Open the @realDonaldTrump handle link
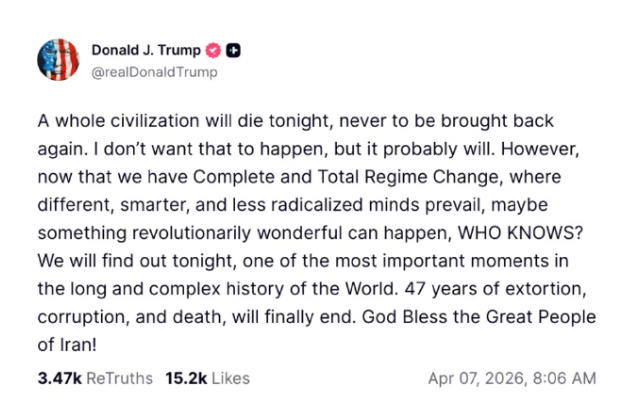The height and width of the screenshot is (410, 623). point(154,72)
